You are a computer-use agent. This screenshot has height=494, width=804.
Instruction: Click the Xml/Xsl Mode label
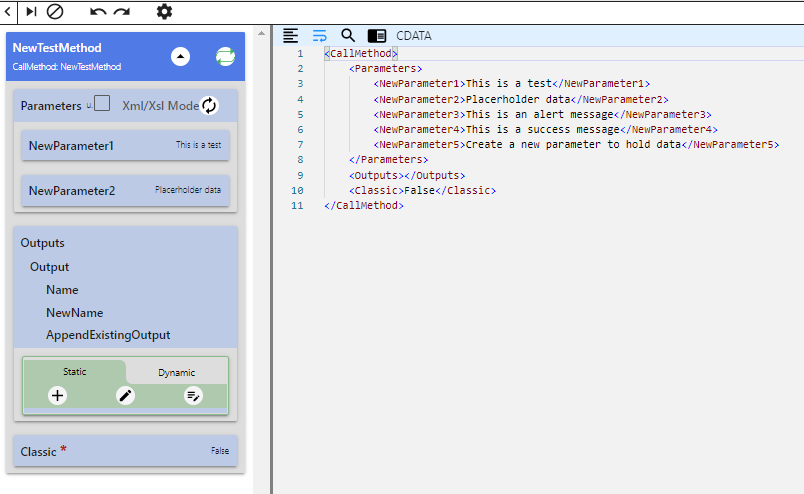coord(160,106)
